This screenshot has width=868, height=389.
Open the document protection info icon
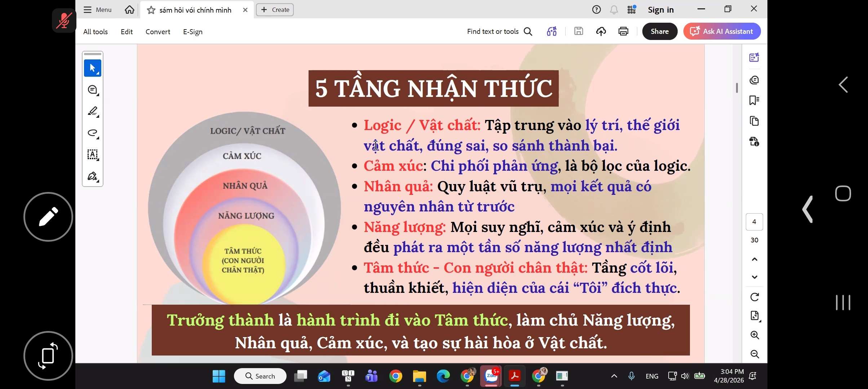pyautogui.click(x=754, y=142)
